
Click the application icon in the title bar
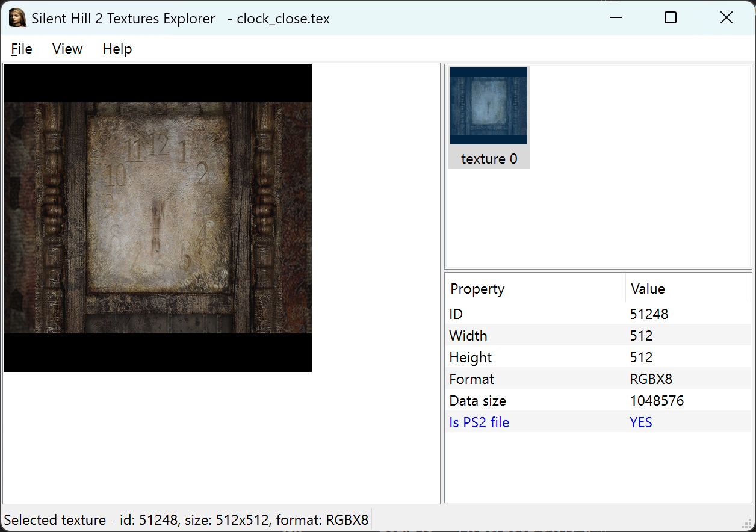(17, 18)
